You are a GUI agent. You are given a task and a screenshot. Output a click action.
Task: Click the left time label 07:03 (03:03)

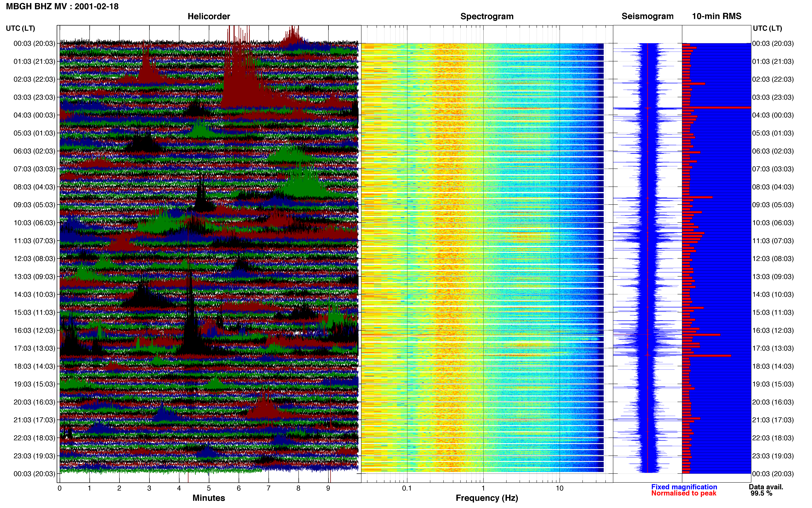click(x=34, y=169)
